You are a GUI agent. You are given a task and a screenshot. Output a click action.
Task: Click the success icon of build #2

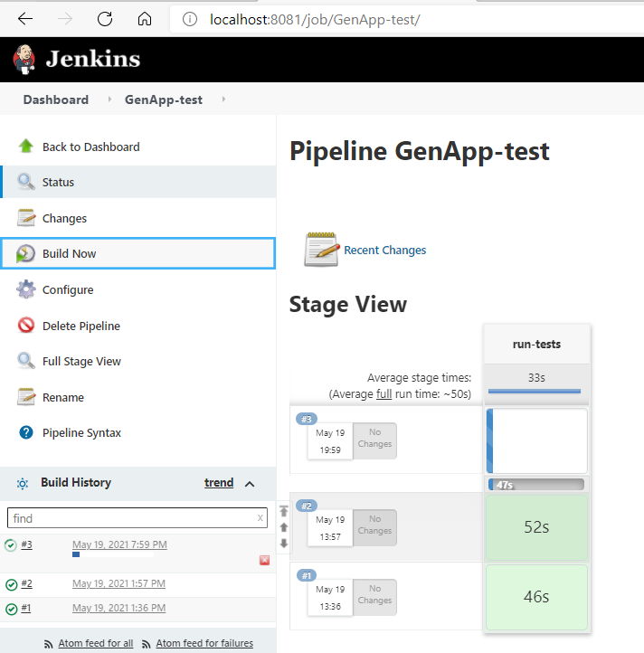coord(11,584)
